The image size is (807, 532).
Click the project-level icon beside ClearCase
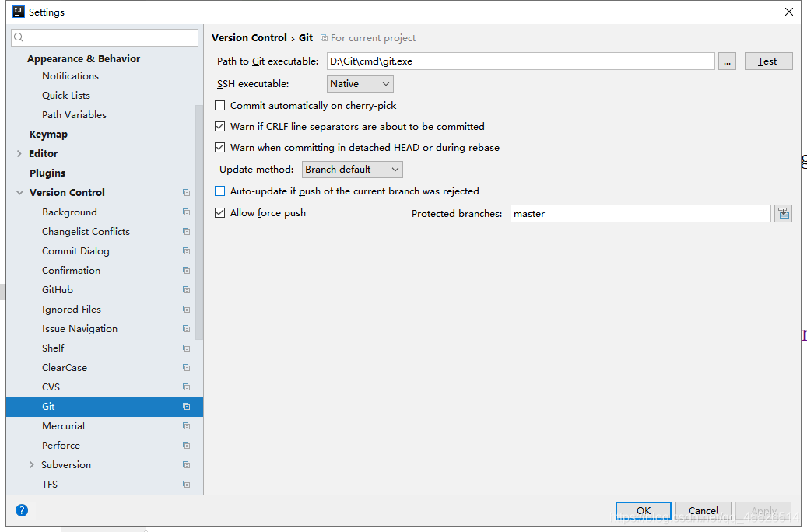[186, 367]
